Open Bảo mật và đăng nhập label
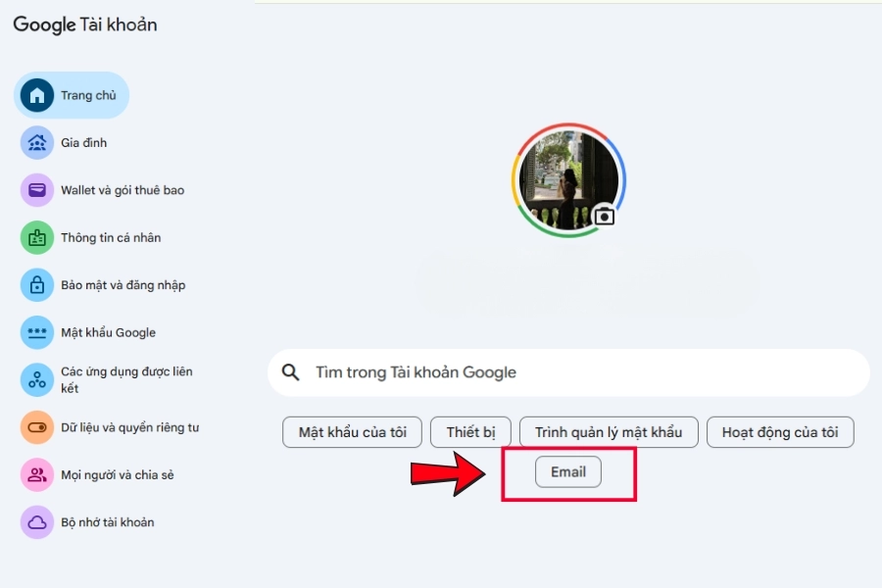Screen dimensions: 882x588 [123, 285]
